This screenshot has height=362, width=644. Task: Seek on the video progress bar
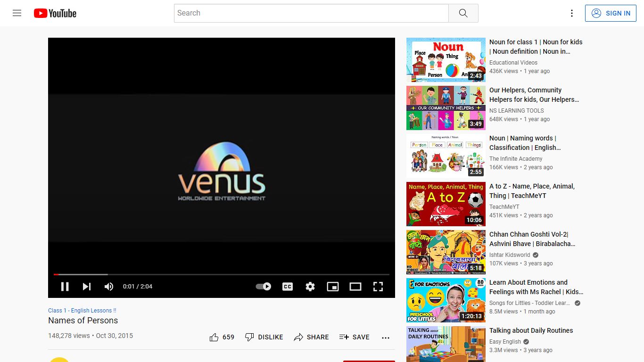(x=222, y=274)
